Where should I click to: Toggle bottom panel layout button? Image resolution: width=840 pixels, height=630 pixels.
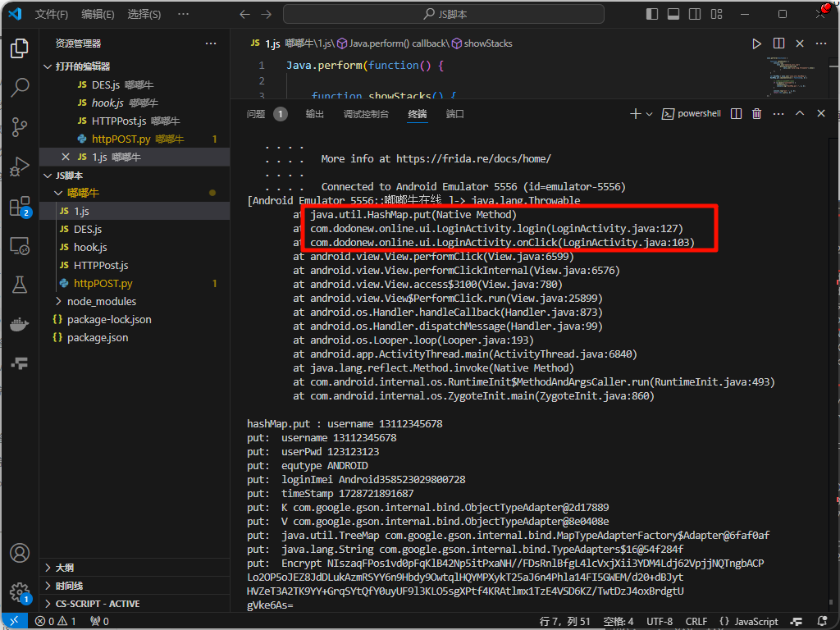pyautogui.click(x=673, y=14)
